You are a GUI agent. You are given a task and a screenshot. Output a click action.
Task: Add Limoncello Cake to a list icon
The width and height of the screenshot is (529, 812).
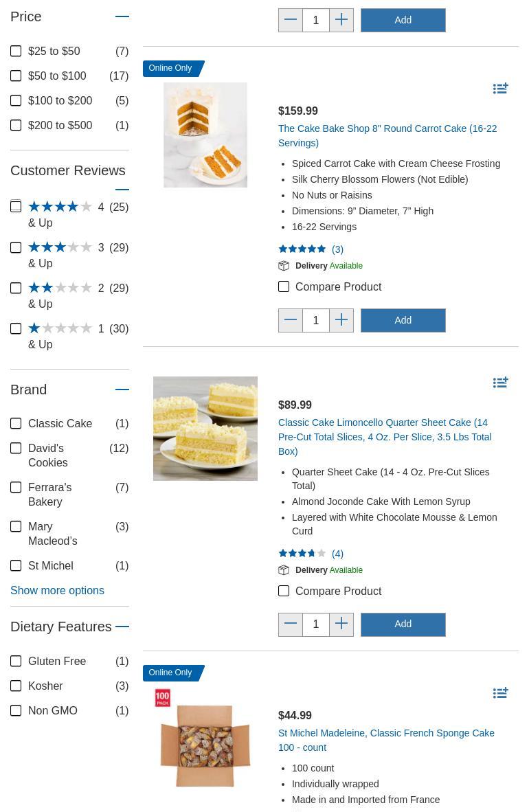click(500, 383)
